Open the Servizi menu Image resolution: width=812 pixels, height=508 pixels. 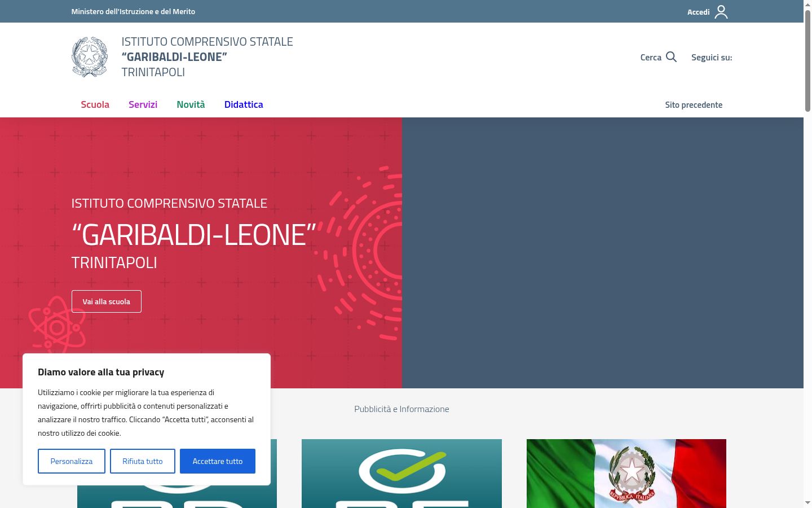[x=143, y=104]
